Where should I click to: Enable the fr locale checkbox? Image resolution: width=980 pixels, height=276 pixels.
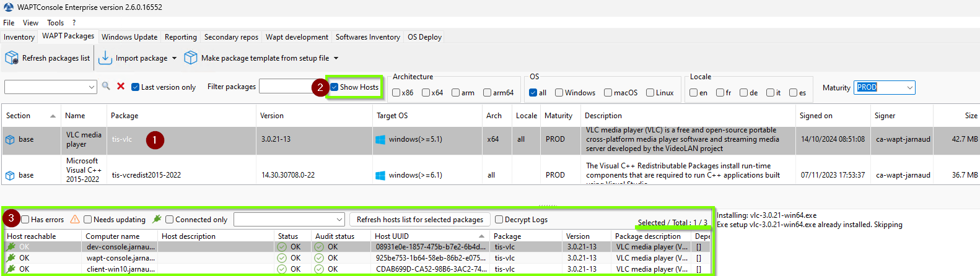point(720,93)
